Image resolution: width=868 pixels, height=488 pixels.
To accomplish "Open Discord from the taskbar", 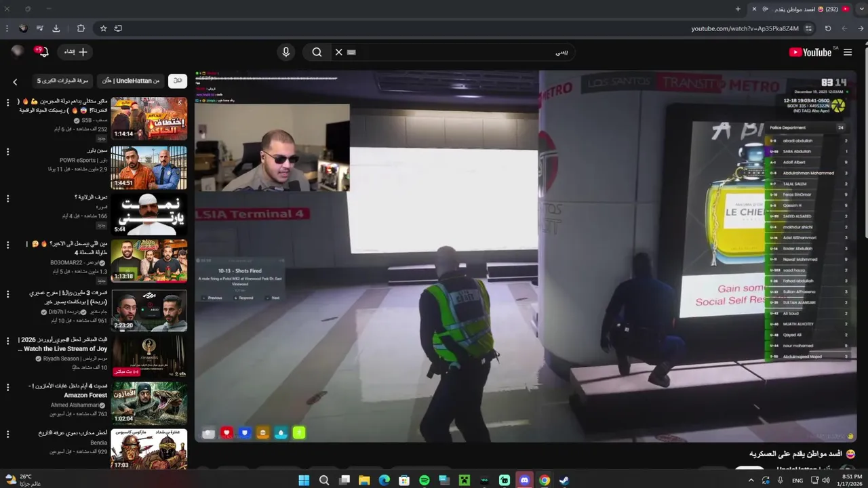I will 524,481.
